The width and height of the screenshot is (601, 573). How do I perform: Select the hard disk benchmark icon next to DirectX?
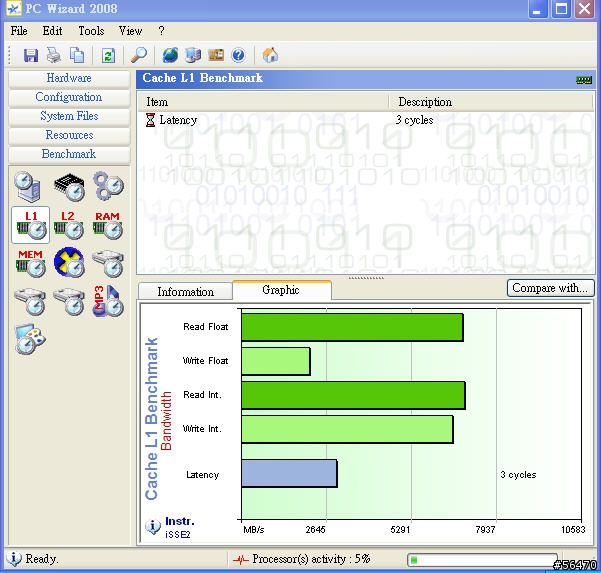108,263
